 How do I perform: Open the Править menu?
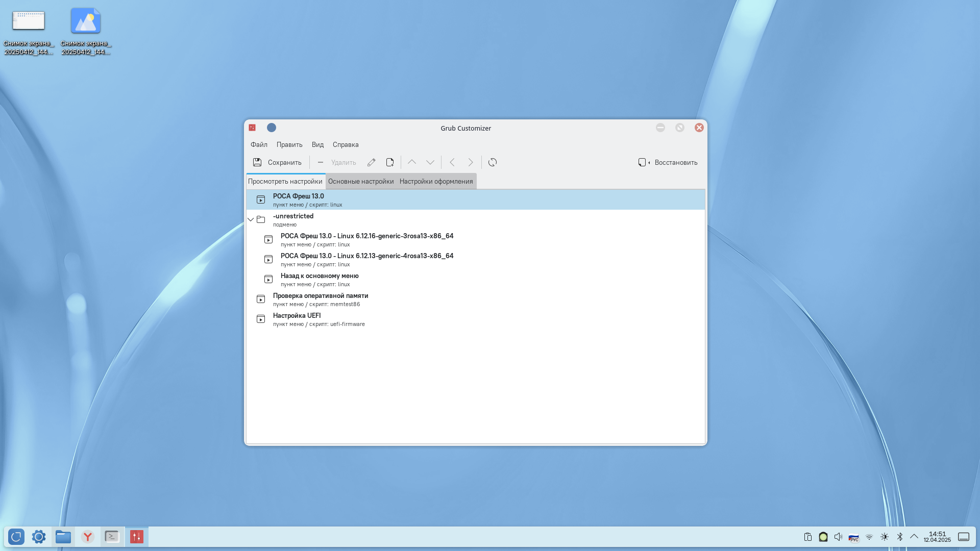(x=289, y=144)
